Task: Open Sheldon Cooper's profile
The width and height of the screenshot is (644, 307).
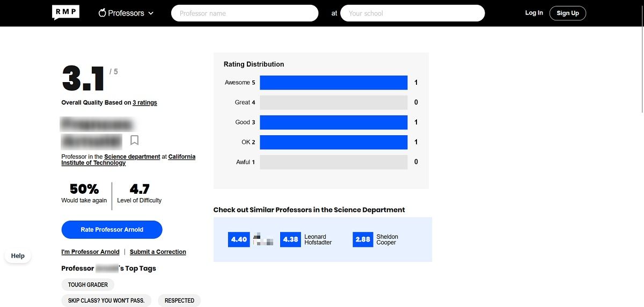Action: pos(387,239)
